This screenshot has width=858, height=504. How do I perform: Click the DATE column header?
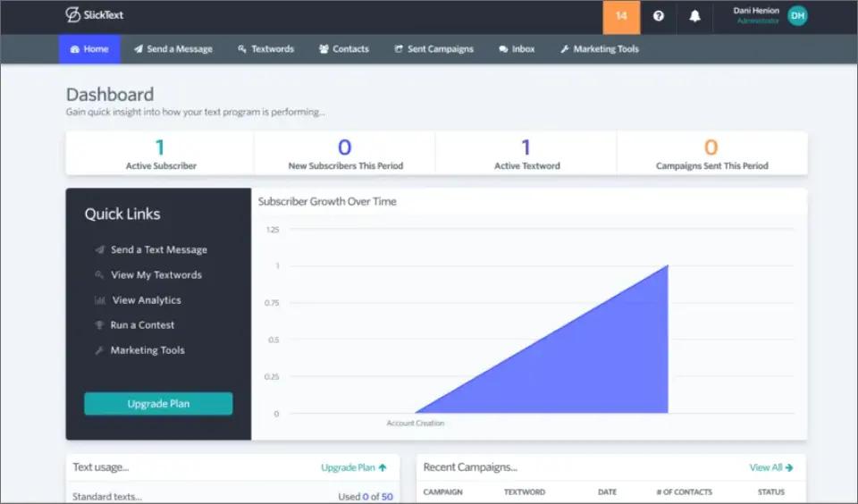[x=608, y=492]
